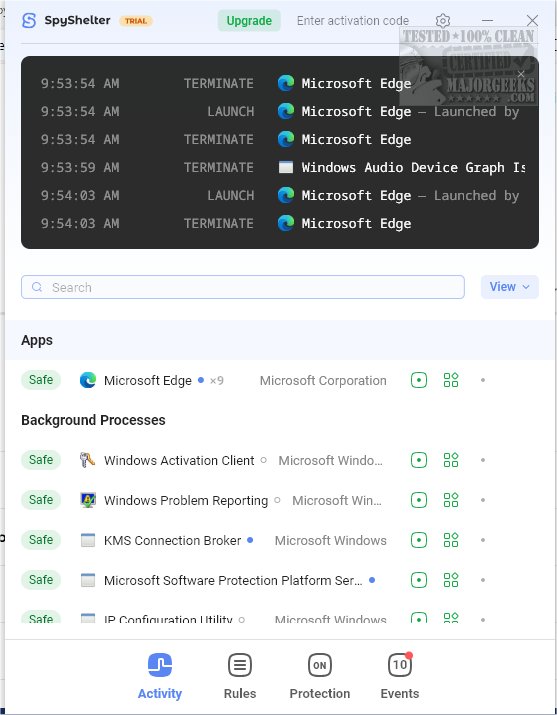
Task: Click grid icon for Microsoft Software Protection Platform
Action: (451, 580)
